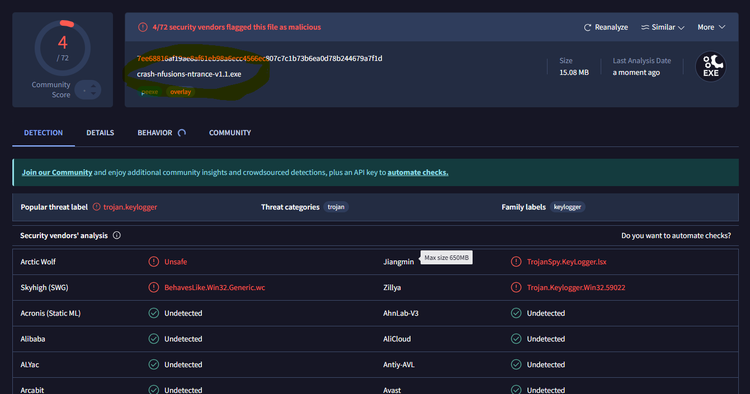This screenshot has height=394, width=750.
Task: Click BehavesLike.Win32.Generic.wc detection name
Action: point(214,287)
